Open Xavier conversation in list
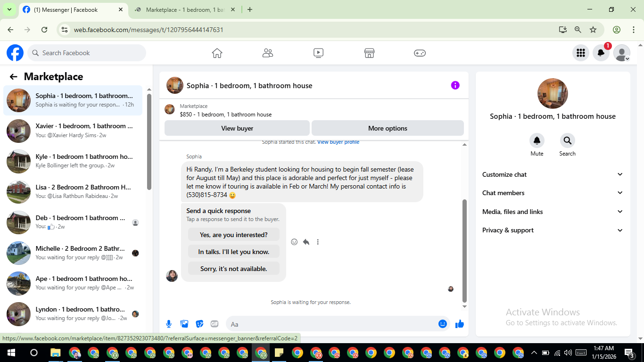The width and height of the screenshot is (644, 362). click(x=73, y=131)
